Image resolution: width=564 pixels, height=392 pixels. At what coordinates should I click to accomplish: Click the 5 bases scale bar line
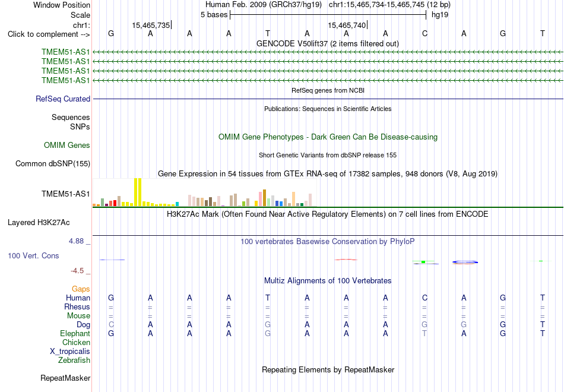pos(328,15)
